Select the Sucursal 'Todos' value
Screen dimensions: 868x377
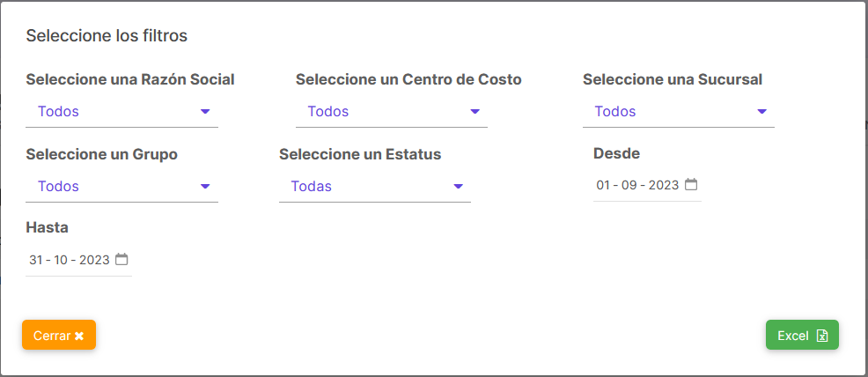(x=615, y=111)
